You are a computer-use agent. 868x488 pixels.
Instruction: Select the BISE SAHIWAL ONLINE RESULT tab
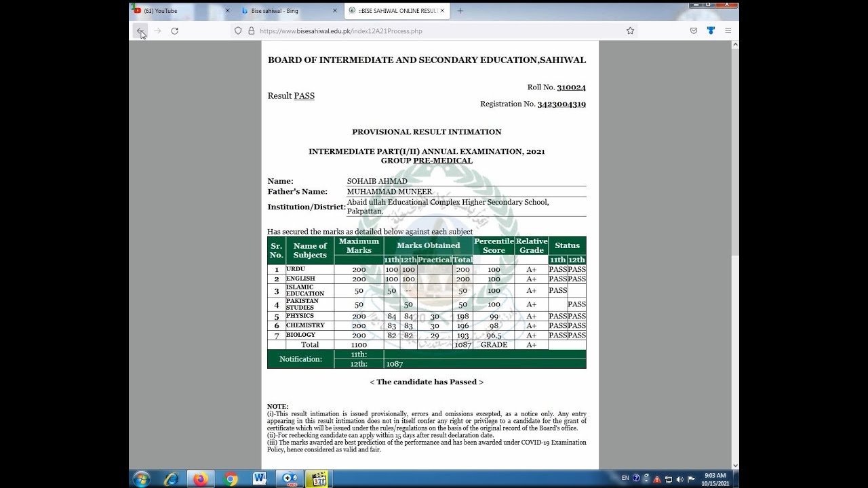(x=397, y=11)
